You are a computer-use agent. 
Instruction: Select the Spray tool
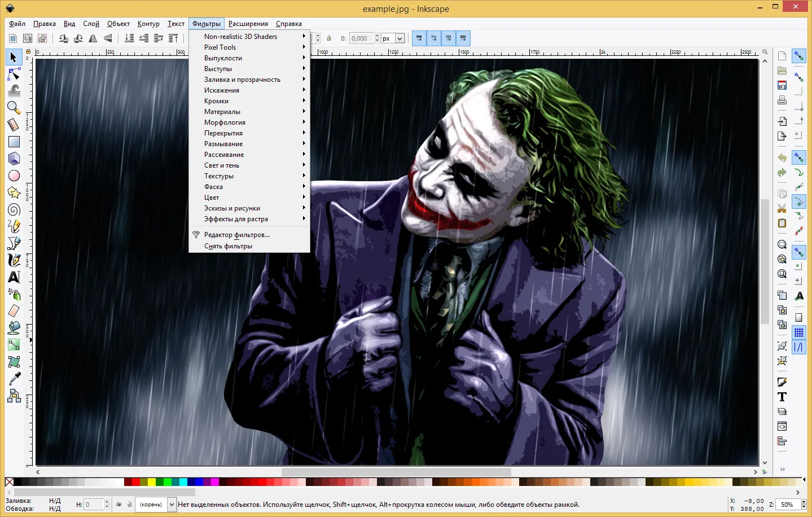pos(14,294)
